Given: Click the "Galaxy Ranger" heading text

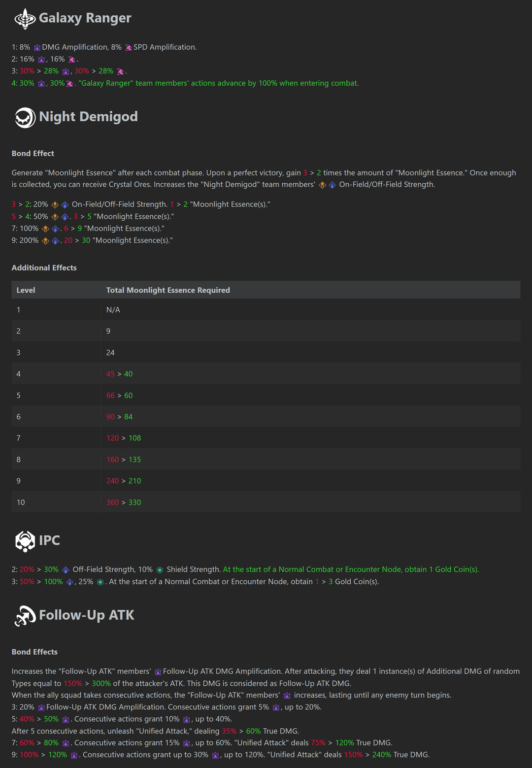Looking at the screenshot, I should tap(85, 18).
